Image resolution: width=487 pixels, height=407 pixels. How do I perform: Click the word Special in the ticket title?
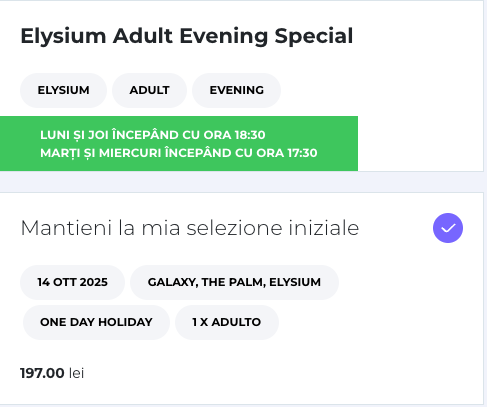pos(314,36)
